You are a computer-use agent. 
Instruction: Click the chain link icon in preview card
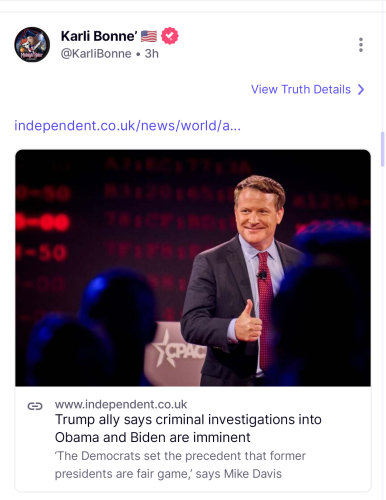click(x=35, y=406)
